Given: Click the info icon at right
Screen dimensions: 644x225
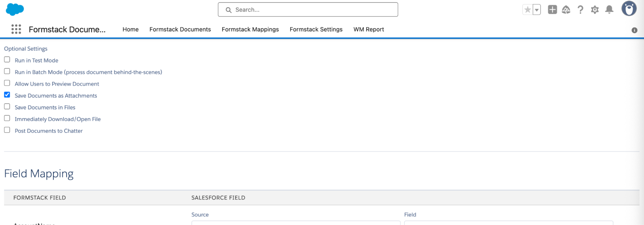Looking at the screenshot, I should [634, 30].
